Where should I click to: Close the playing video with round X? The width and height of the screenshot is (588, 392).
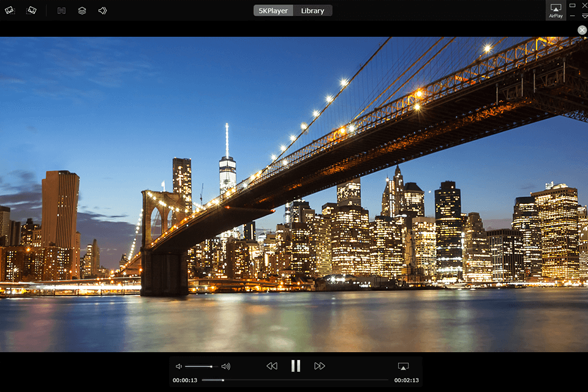(582, 30)
